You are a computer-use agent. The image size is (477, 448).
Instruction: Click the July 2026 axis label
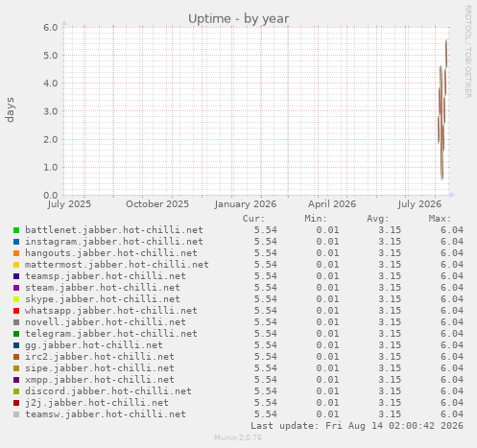(419, 204)
